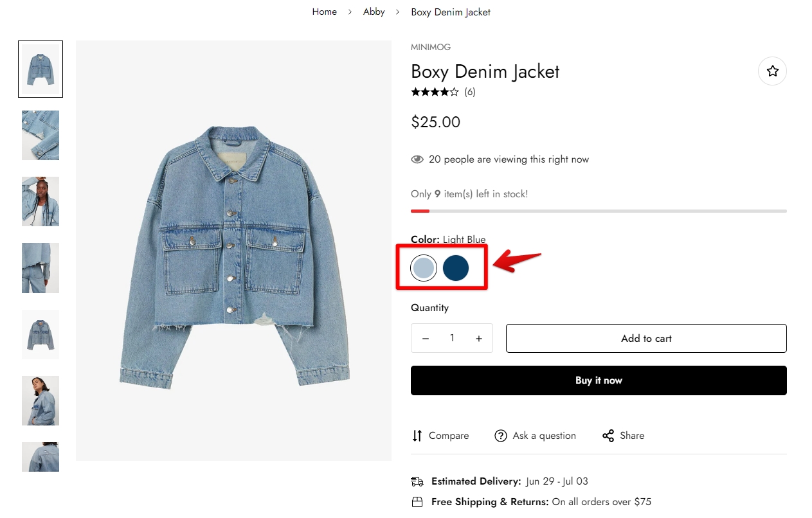Click the Ask a question icon
Image resolution: width=812 pixels, height=518 pixels.
500,436
